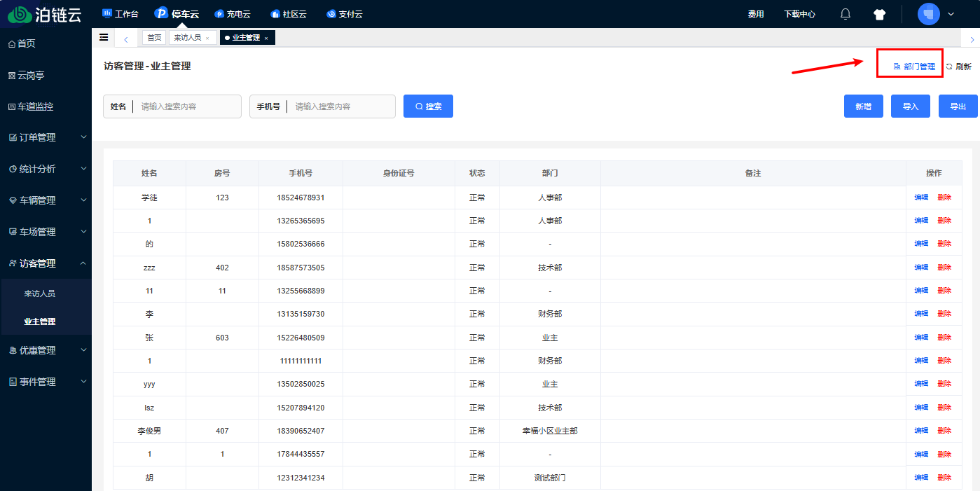
Task: Click the name cell 李俊男
Action: 149,431
